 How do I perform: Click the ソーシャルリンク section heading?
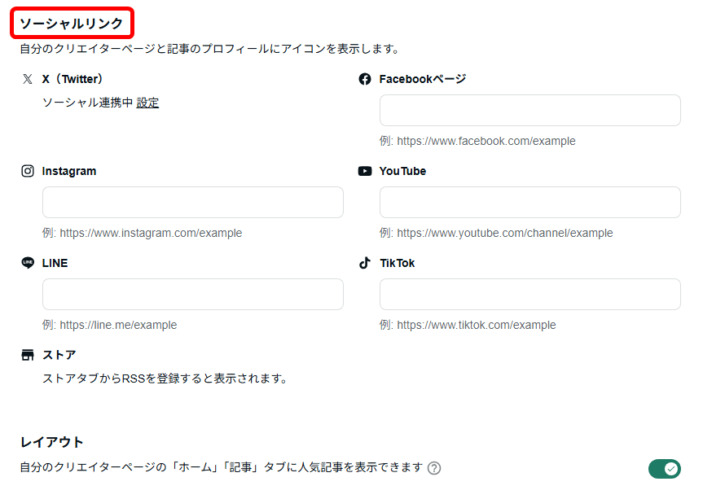click(x=75, y=21)
